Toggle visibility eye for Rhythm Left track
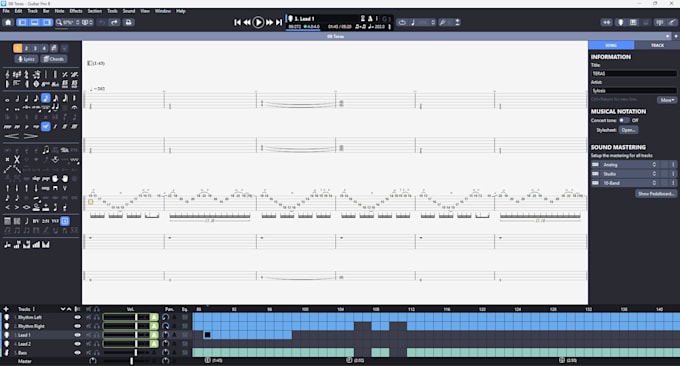Viewport: 680px width, 366px height. 78,317
